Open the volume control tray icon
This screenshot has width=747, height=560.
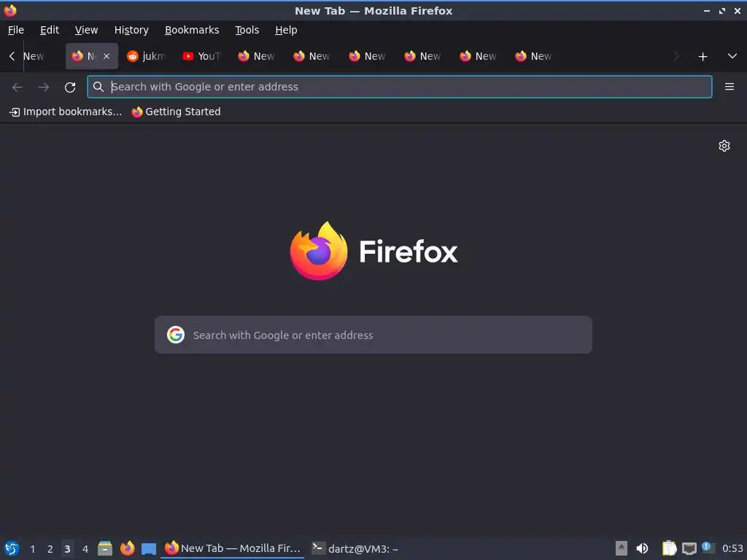642,548
